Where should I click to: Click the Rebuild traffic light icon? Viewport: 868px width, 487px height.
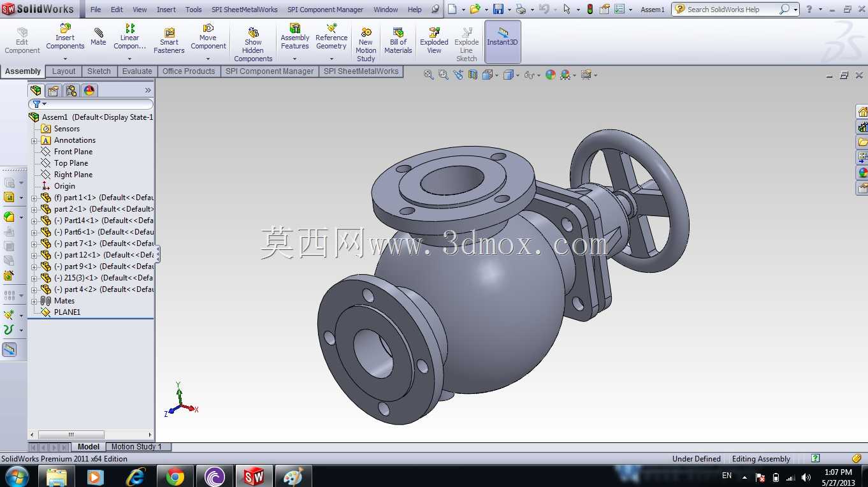(590, 9)
